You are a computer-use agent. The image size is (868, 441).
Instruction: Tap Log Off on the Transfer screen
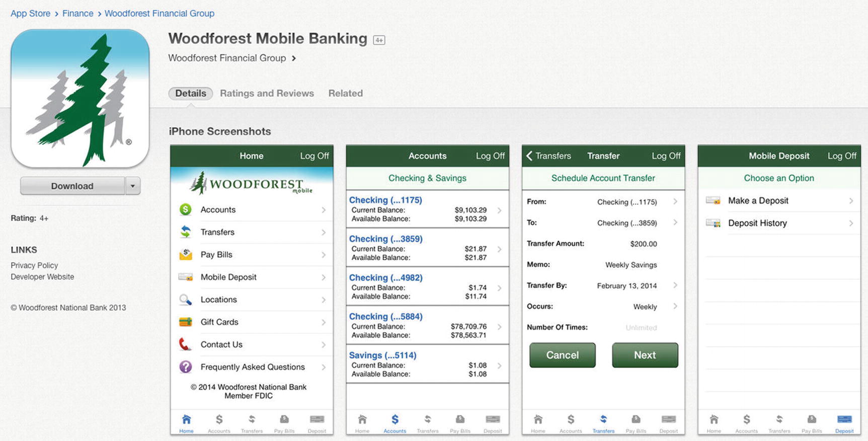click(x=666, y=156)
